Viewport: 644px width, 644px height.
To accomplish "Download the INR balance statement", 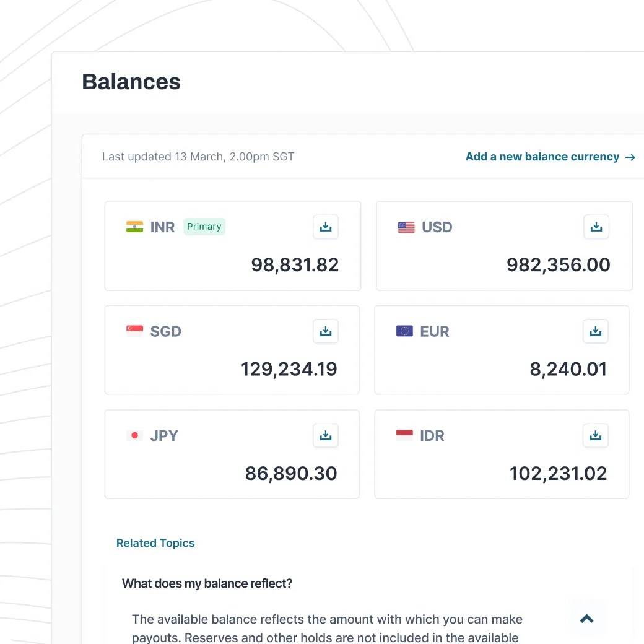I will 326,227.
